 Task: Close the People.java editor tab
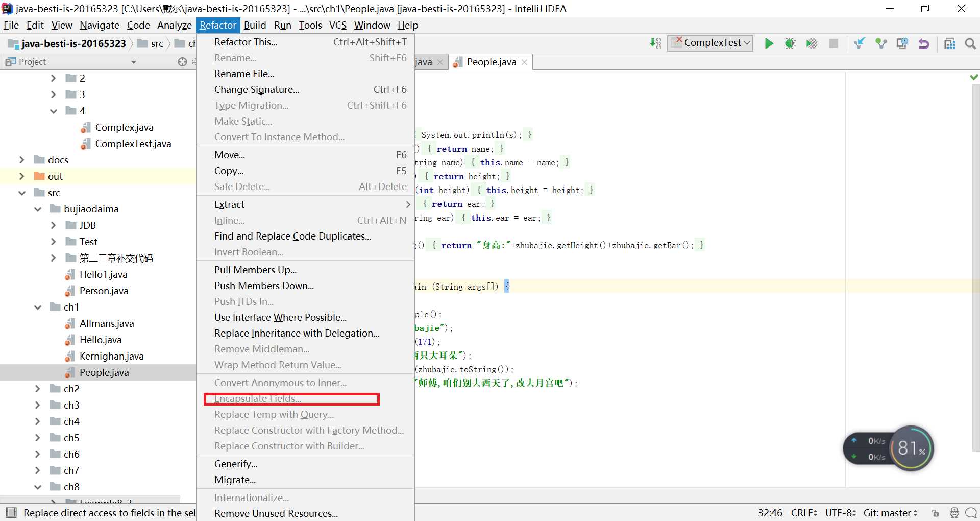[524, 62]
